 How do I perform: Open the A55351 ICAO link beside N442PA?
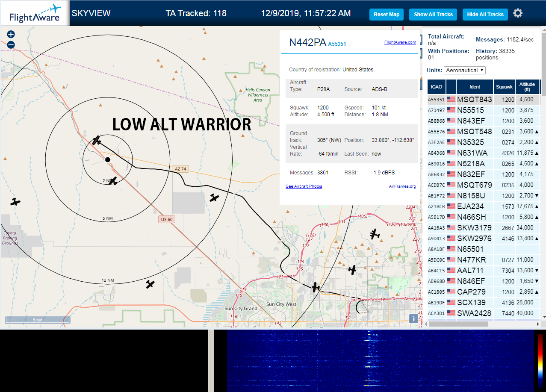click(x=337, y=44)
